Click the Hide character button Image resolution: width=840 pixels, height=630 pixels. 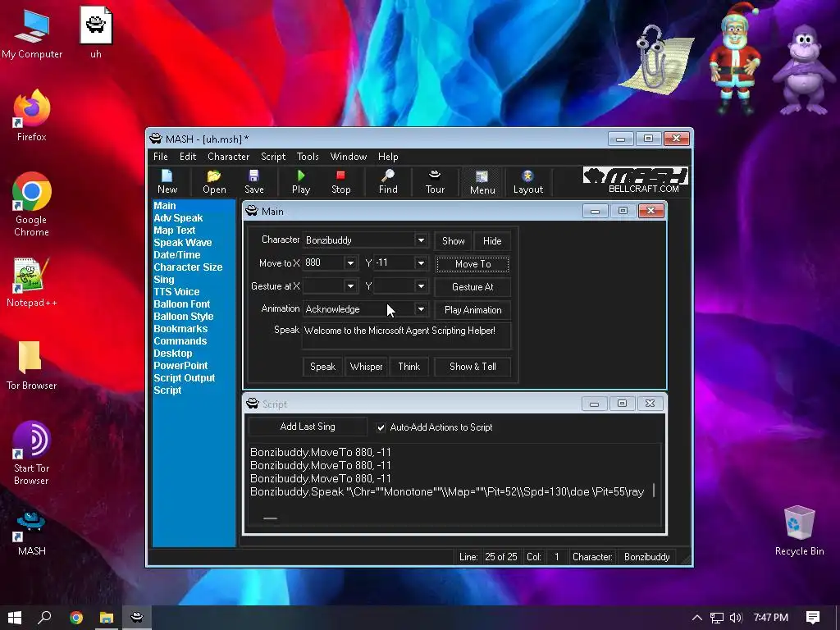click(x=492, y=241)
